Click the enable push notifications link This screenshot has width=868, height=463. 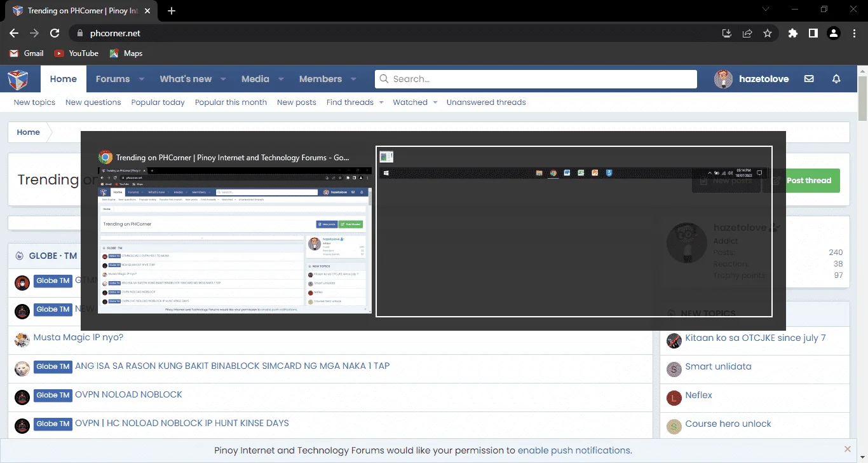[x=574, y=450]
